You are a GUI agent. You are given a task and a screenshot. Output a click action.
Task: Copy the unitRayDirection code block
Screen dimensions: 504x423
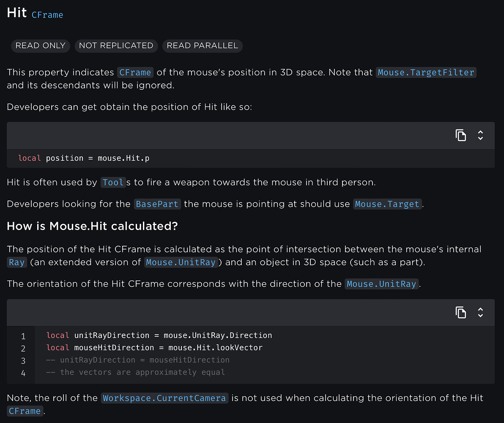(x=460, y=313)
